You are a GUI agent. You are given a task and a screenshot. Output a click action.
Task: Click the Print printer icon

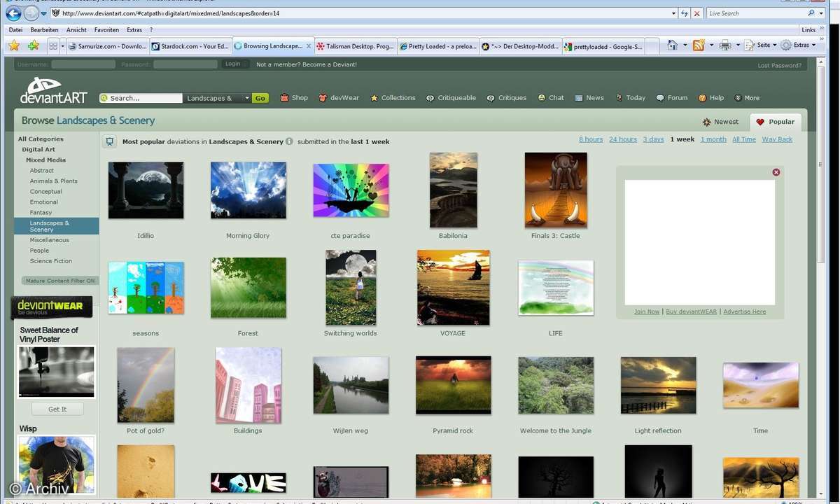point(725,45)
